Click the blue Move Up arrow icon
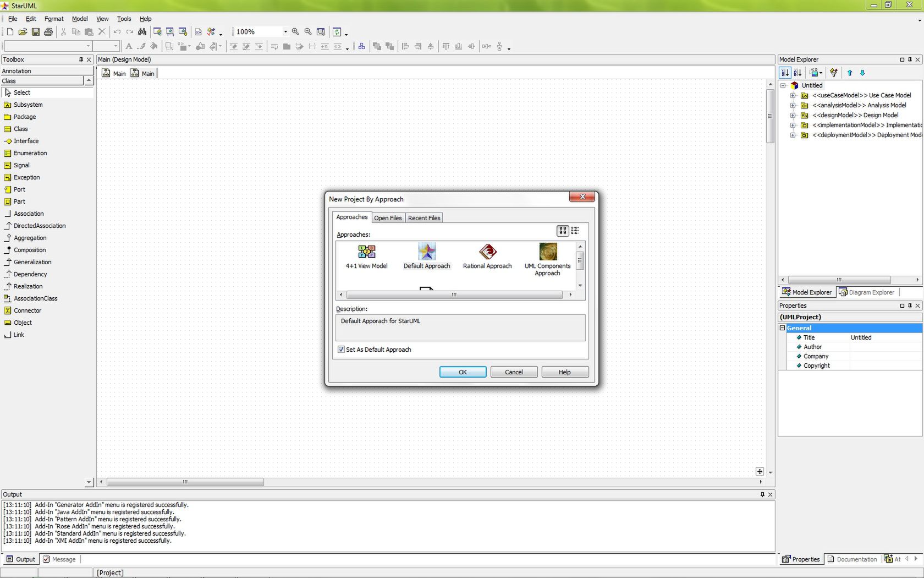The width and height of the screenshot is (924, 578). tap(850, 73)
